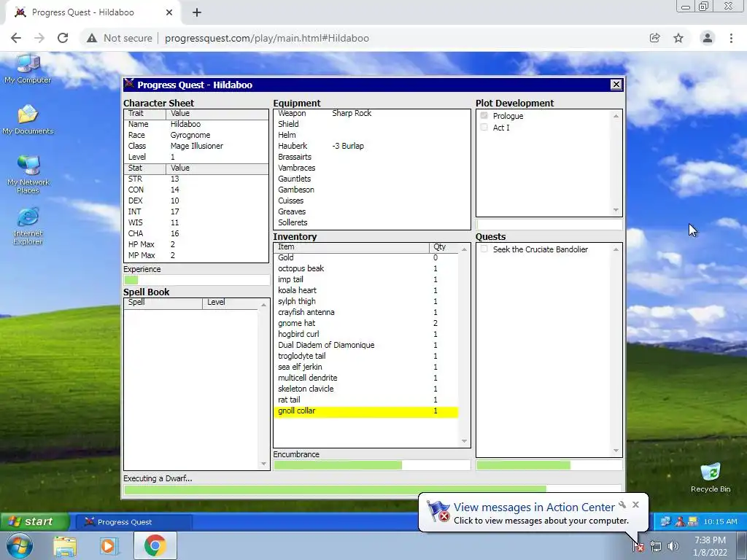Click the Level column header in Spell Book
This screenshot has width=747, height=560.
[231, 303]
